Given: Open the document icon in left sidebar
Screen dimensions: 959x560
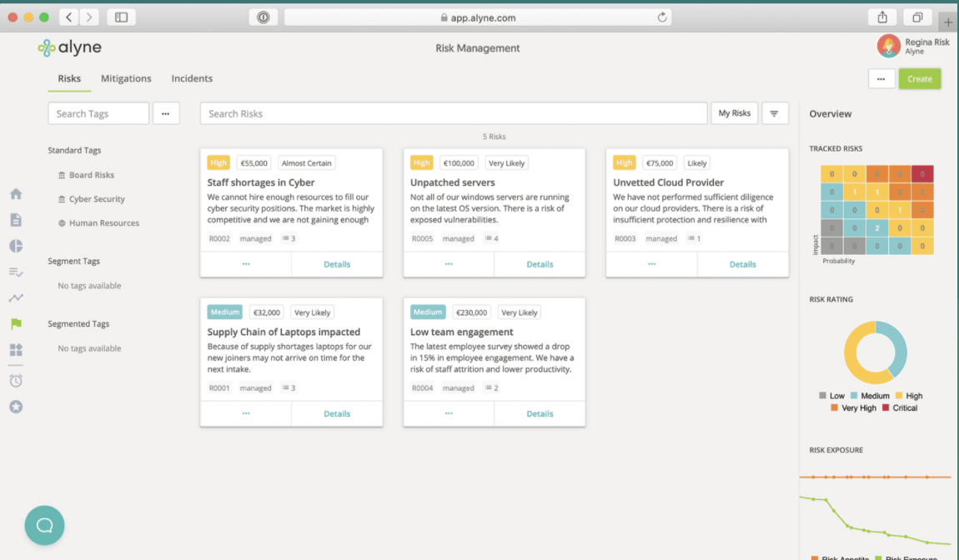Looking at the screenshot, I should [16, 219].
